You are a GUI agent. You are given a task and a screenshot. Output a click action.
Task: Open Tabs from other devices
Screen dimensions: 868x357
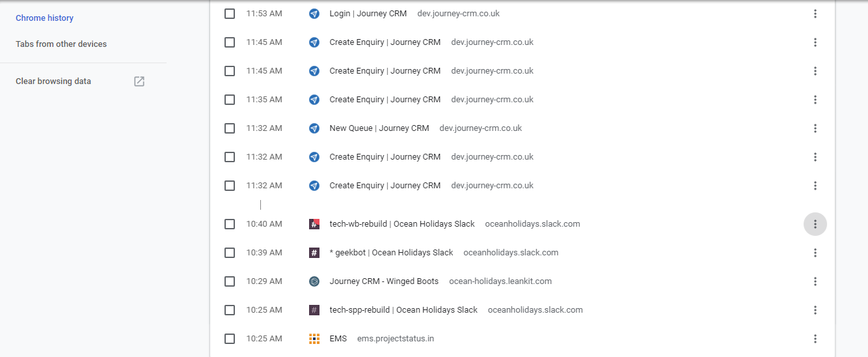point(61,44)
